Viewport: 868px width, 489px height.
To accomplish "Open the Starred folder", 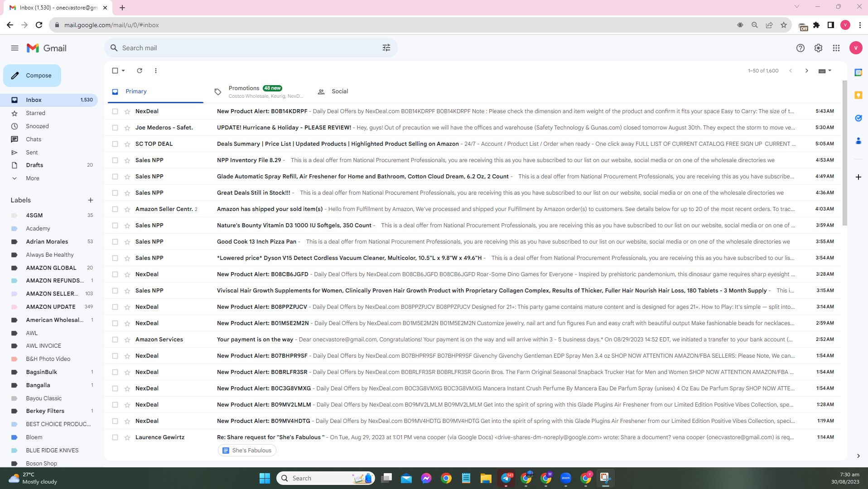I will pyautogui.click(x=35, y=113).
